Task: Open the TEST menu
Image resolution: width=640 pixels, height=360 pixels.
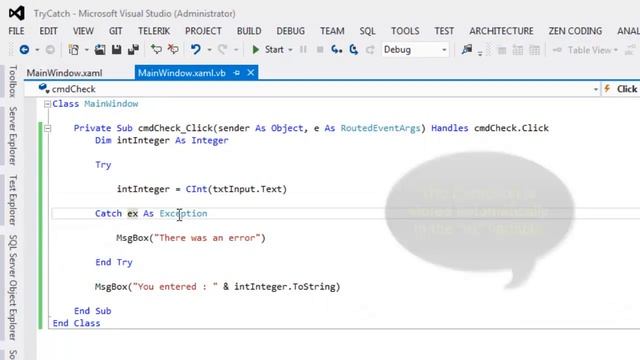Action: tap(444, 31)
